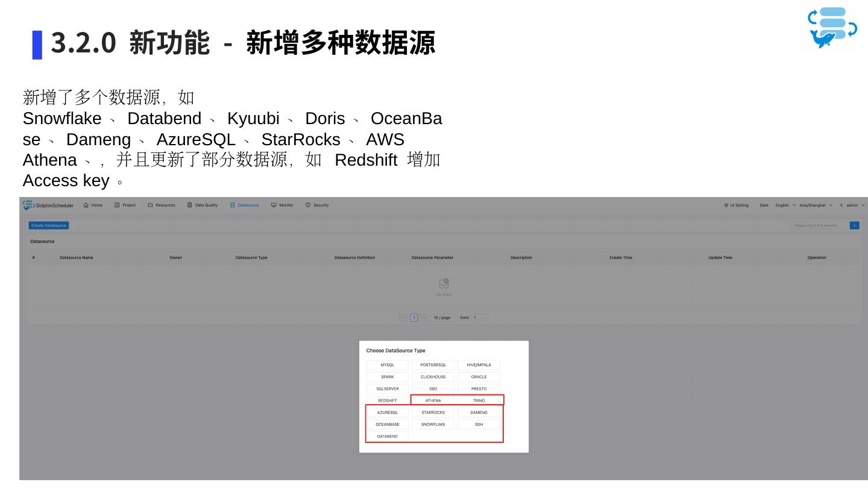
Task: Click the Datasource Definition column header
Action: coord(355,258)
